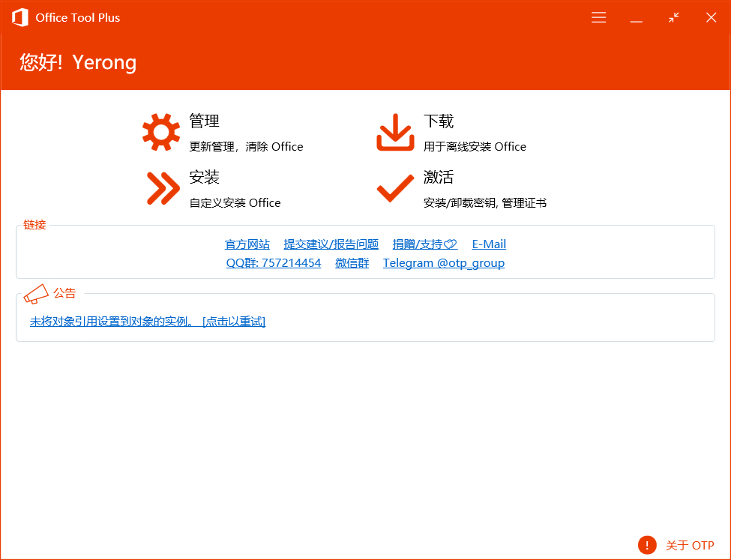Viewport: 731px width, 560px height.
Task: Click the E-Mail link
Action: point(489,244)
